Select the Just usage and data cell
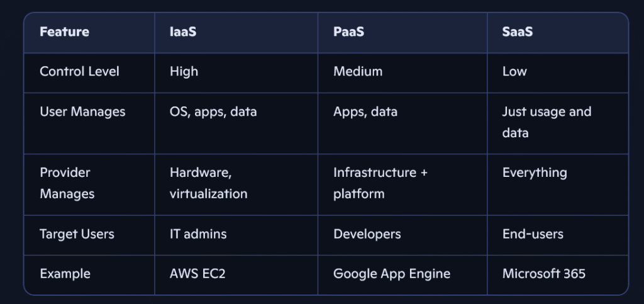Screen dimensions: 644x304 click(547, 122)
